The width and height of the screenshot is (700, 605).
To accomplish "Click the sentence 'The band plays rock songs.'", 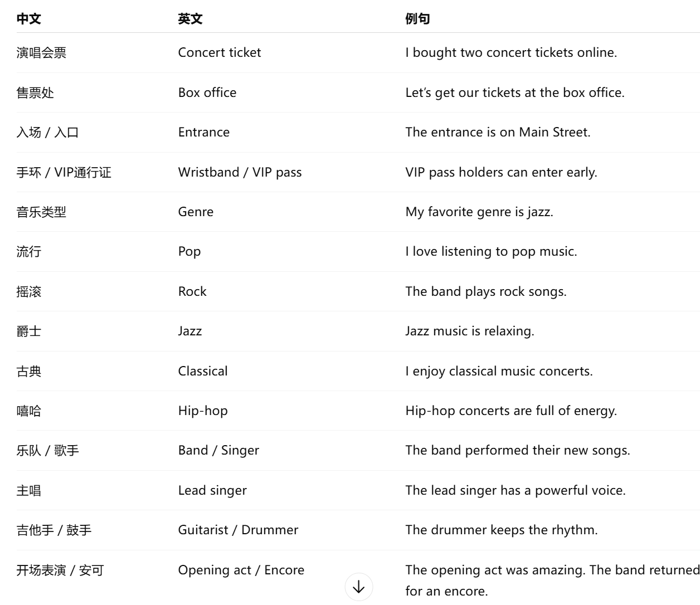I will [485, 291].
